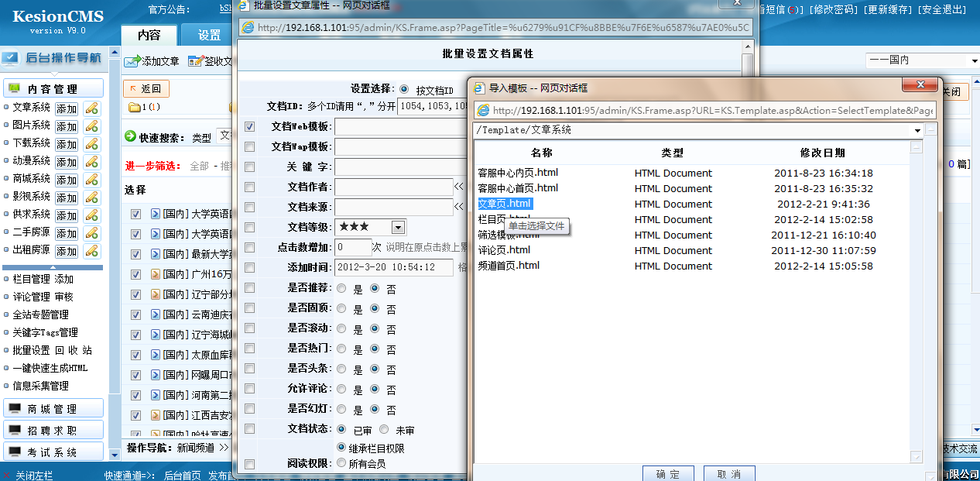Screen dimensions: 980x481
Task: Switch to the 设置 tab
Action: tap(209, 35)
